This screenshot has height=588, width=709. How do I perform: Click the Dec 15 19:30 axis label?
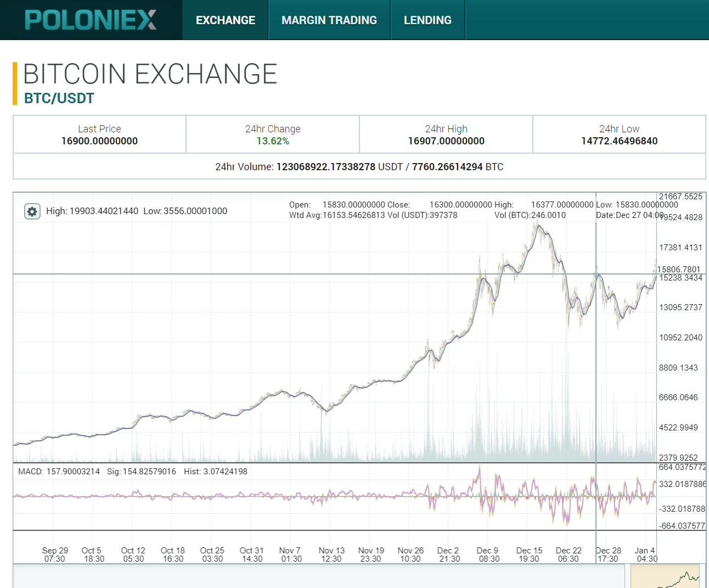[x=529, y=555]
